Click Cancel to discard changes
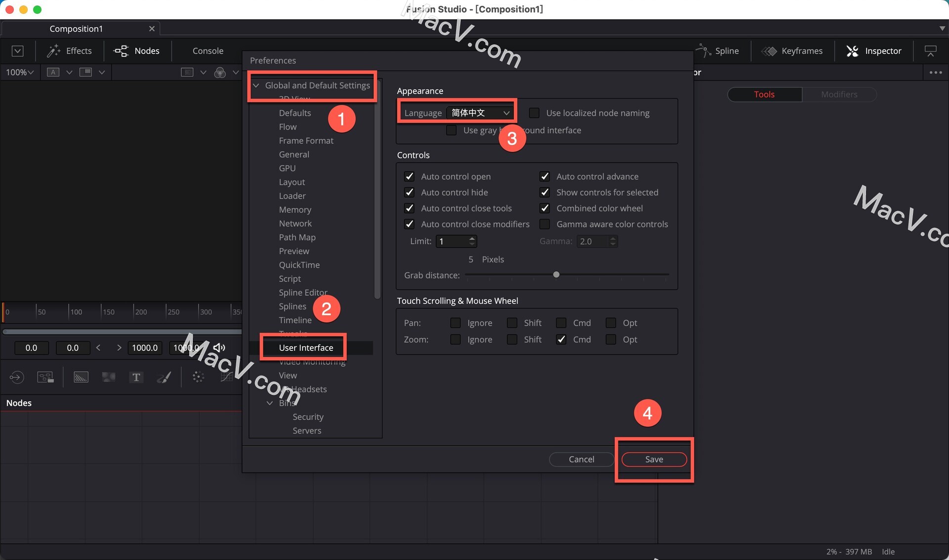Viewport: 949px width, 560px height. tap(582, 459)
